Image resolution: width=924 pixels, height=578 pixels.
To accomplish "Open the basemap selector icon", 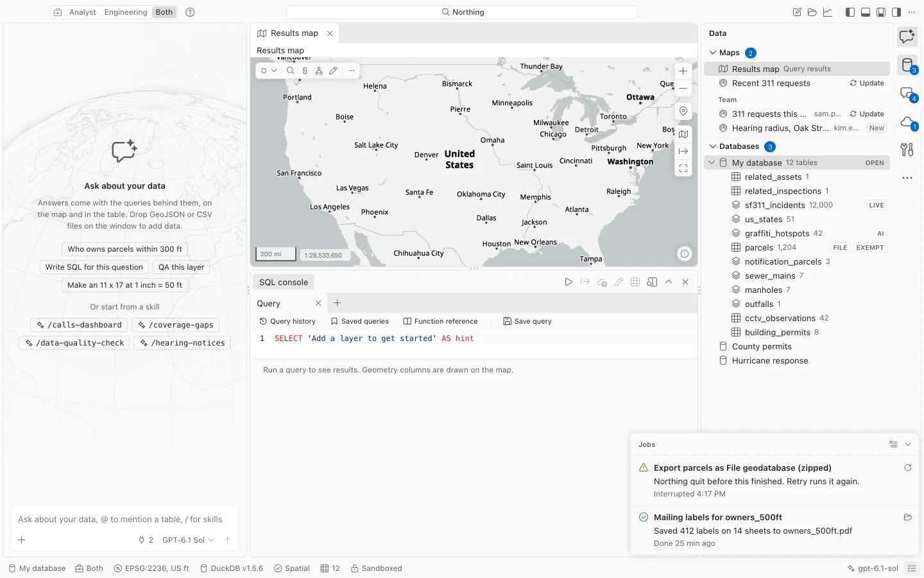I will coord(683,134).
